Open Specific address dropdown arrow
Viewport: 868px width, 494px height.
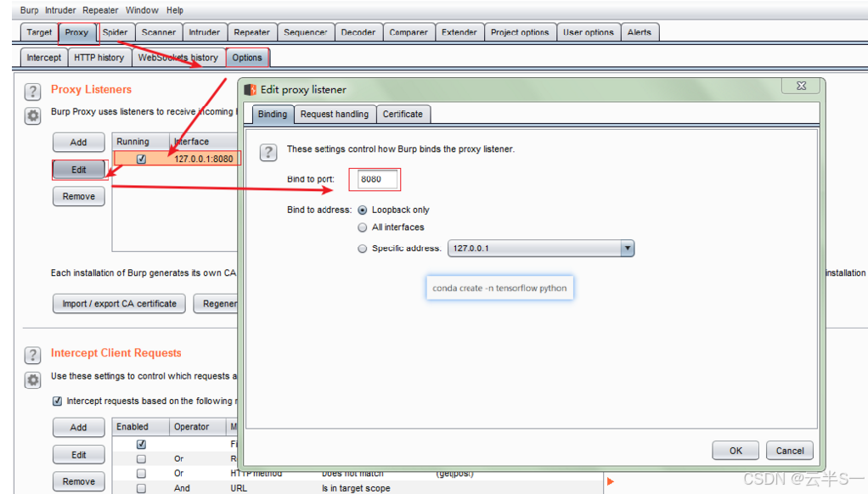pos(627,248)
